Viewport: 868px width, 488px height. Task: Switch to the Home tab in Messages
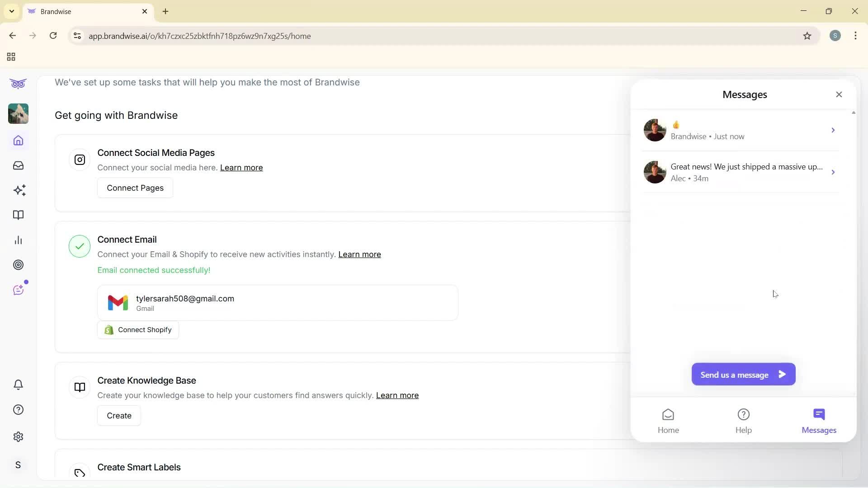[x=668, y=420]
